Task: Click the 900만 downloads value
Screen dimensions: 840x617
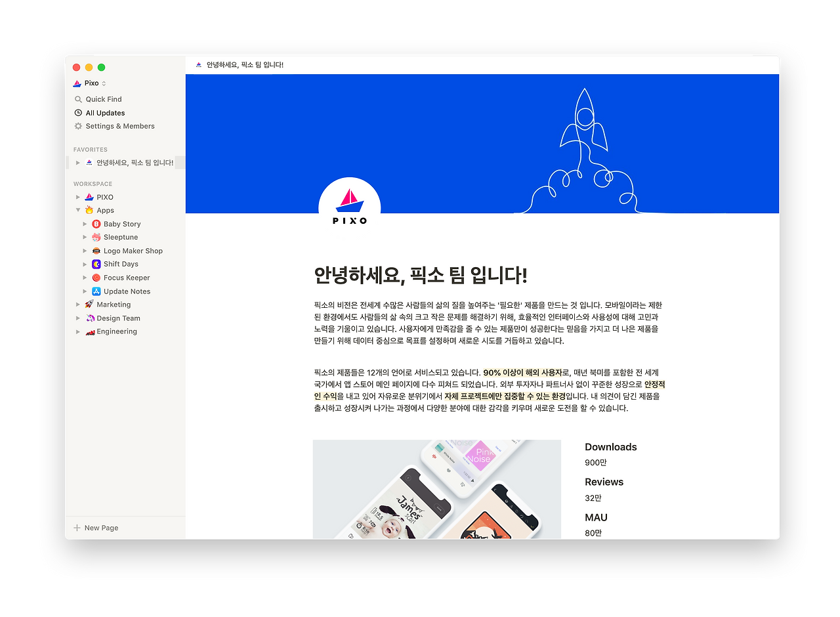Action: point(596,463)
